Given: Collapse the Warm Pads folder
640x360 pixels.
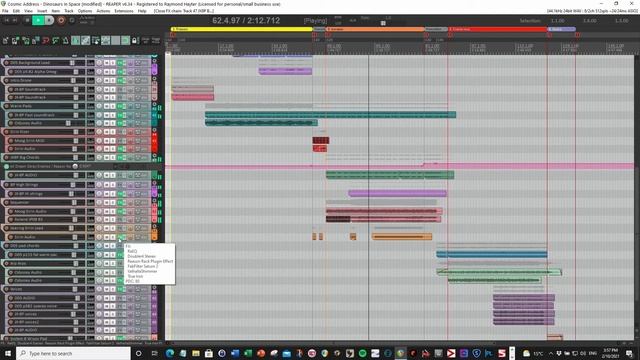Looking at the screenshot, I should tap(154, 104).
